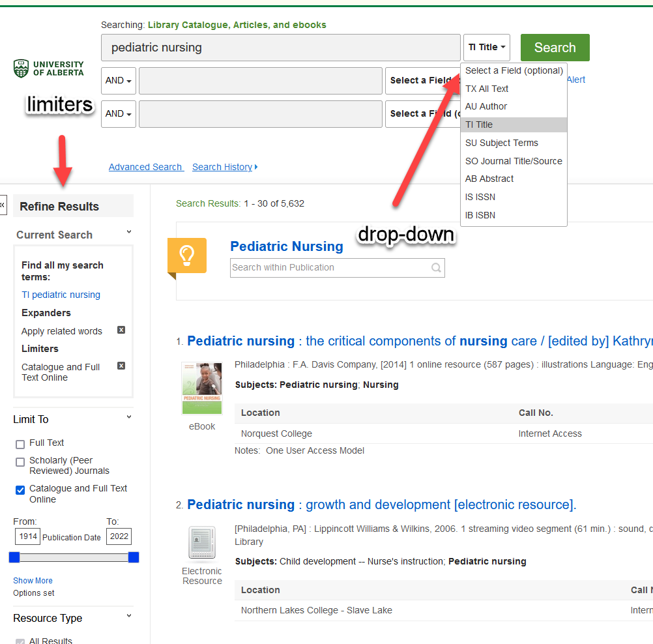Image resolution: width=653 pixels, height=644 pixels.
Task: Click the Electronic Resource icon for result 2
Action: (202, 542)
